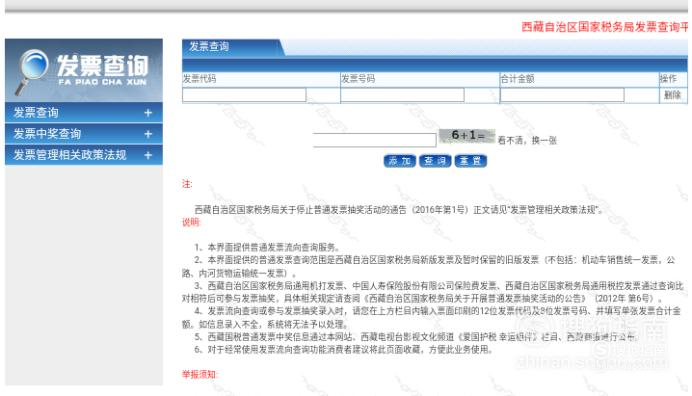692x396 pixels.
Task: Click note 6 about 将此页面收藏
Action: pos(343,350)
